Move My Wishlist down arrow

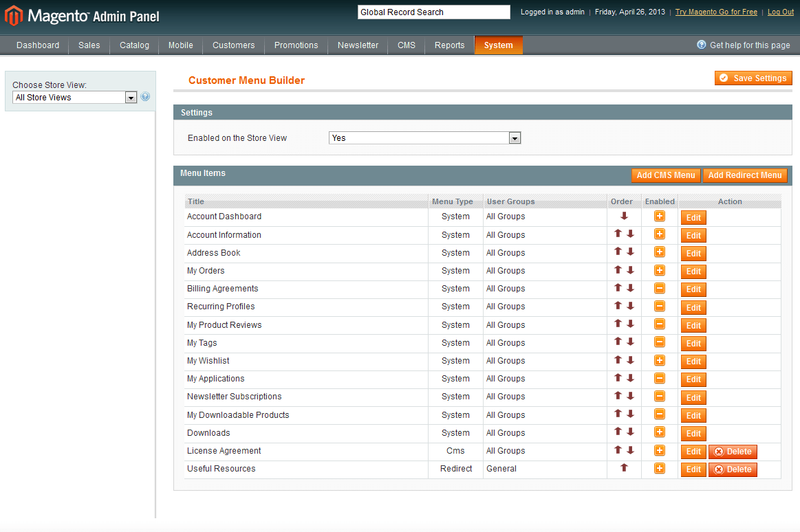point(631,359)
